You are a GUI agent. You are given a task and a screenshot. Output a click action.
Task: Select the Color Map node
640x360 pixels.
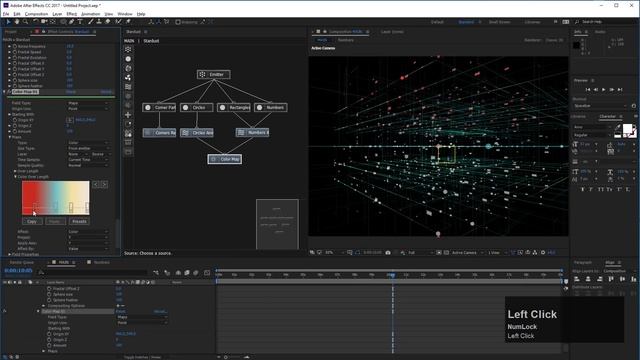click(x=225, y=159)
